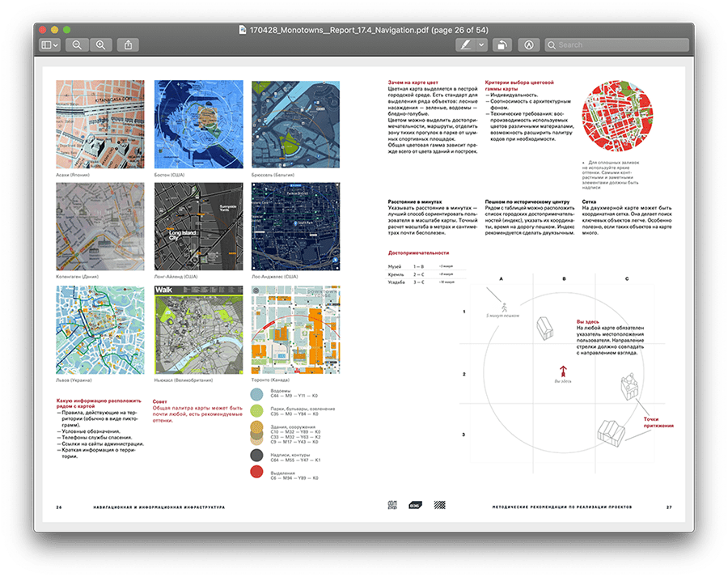Show the Markup toolbar

[529, 45]
